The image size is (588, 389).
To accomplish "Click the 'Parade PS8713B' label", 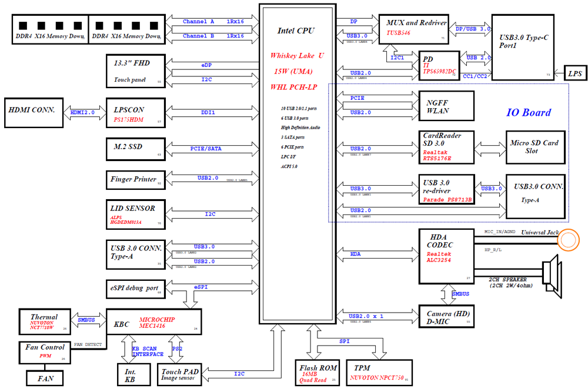I will 447,200.
